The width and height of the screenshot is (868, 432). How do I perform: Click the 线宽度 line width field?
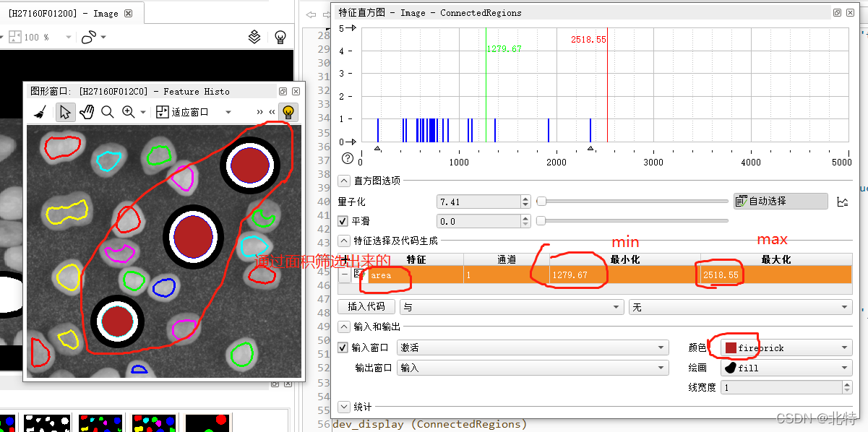(x=781, y=388)
